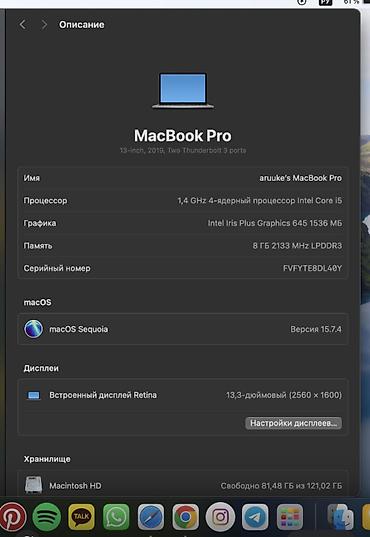Launch KakaoTalk from the Dock
Viewport: 370px width, 537px height.
81,516
